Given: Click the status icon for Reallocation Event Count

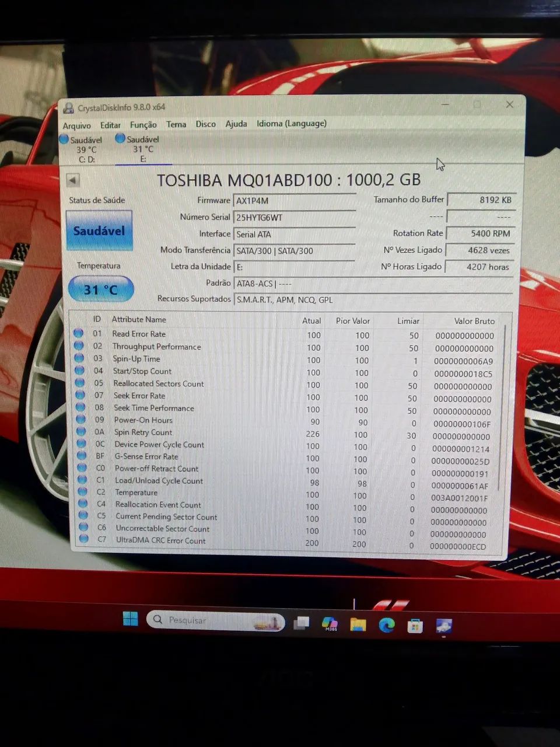Looking at the screenshot, I should (83, 504).
